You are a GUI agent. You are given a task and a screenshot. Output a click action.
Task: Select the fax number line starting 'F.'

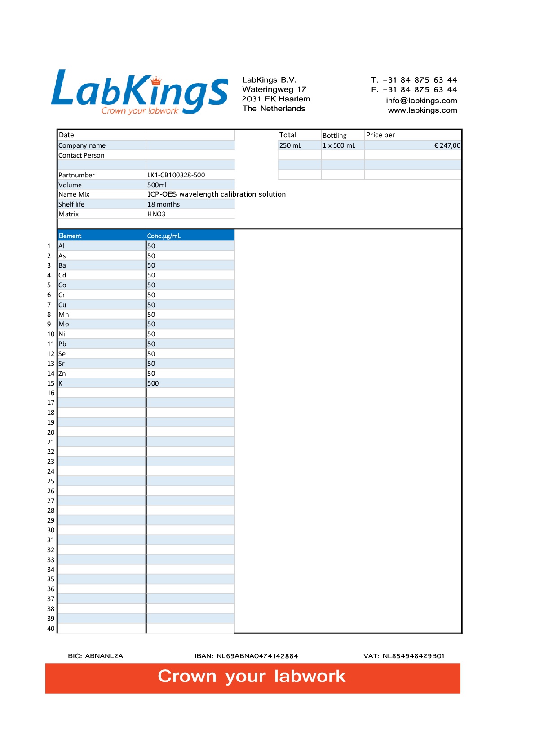pyautogui.click(x=414, y=90)
